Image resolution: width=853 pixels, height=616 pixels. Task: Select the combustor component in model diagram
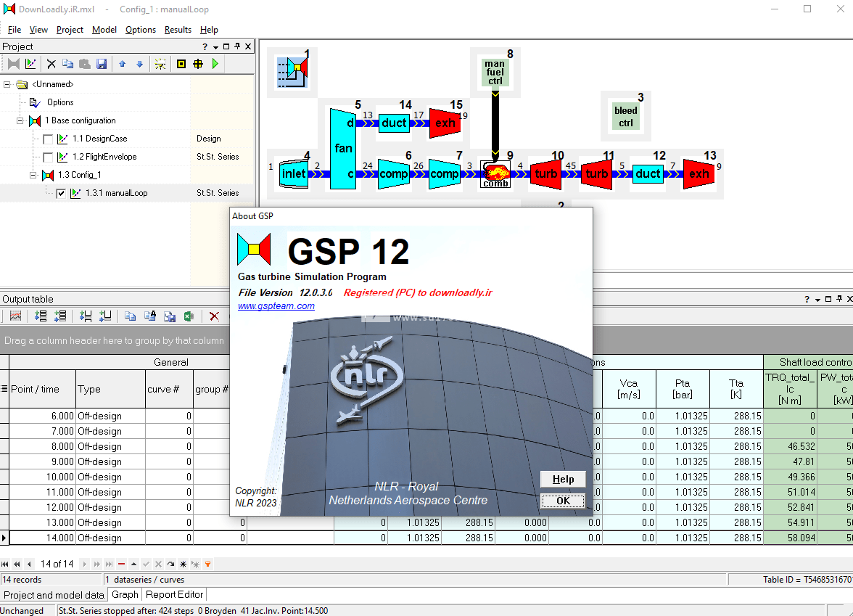coord(495,173)
